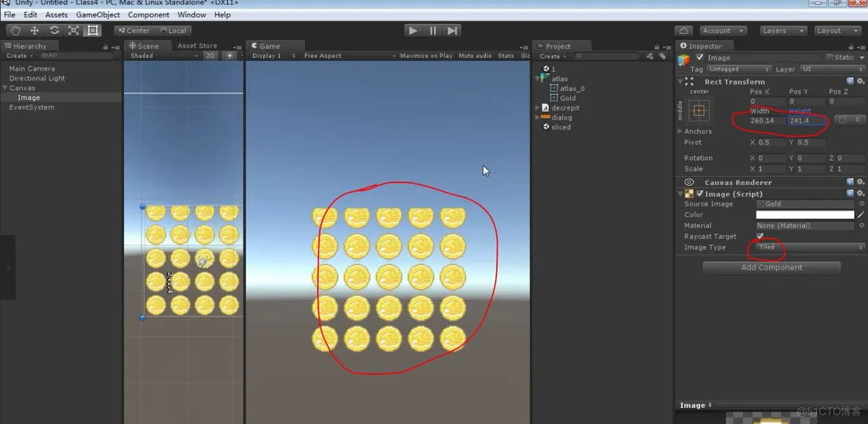Toggle Rect Transform blueprint mode button
Viewport: 868px width, 424px height.
(842, 120)
